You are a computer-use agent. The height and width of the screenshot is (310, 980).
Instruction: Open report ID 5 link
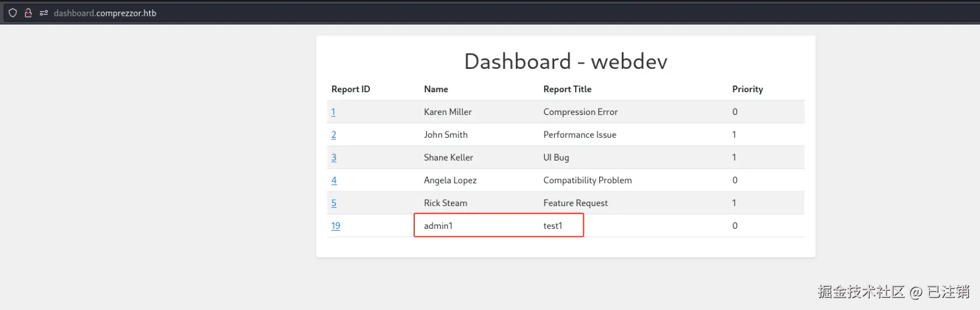pyautogui.click(x=334, y=203)
